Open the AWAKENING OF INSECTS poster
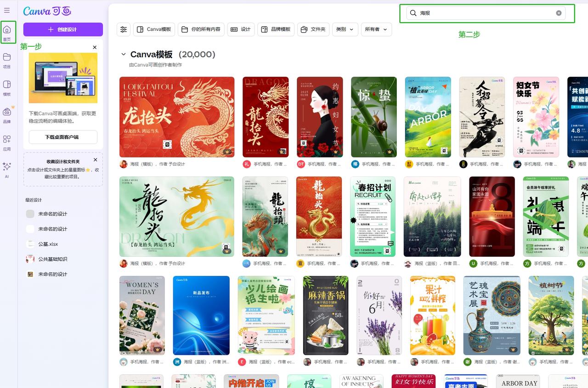588x388 pixels. tap(362, 381)
